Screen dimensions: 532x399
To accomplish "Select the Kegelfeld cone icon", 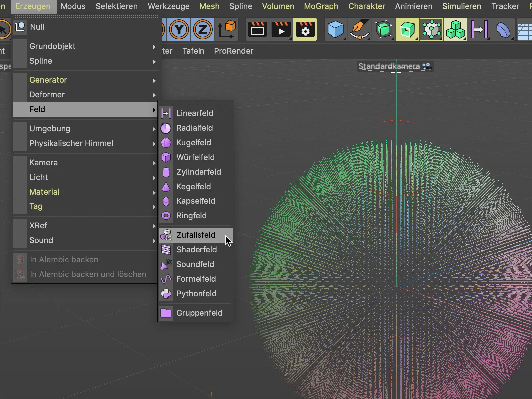I will tap(166, 187).
